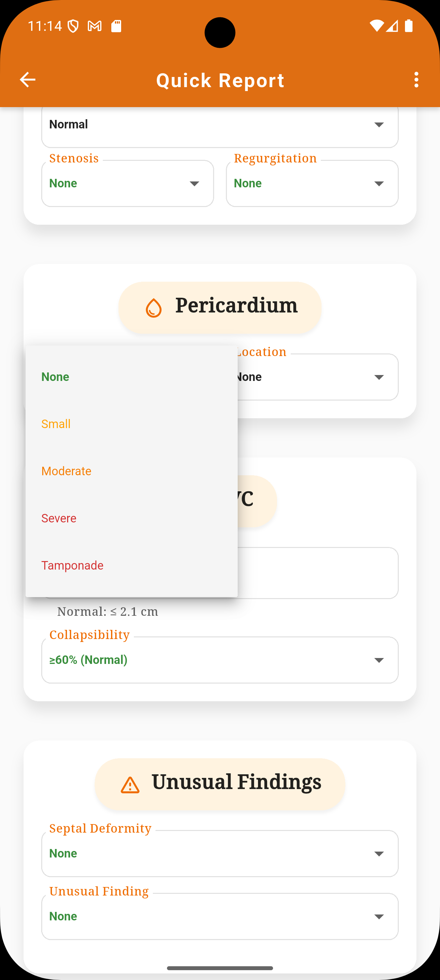
Task: Expand the Unusual Finding dropdown
Action: click(220, 916)
